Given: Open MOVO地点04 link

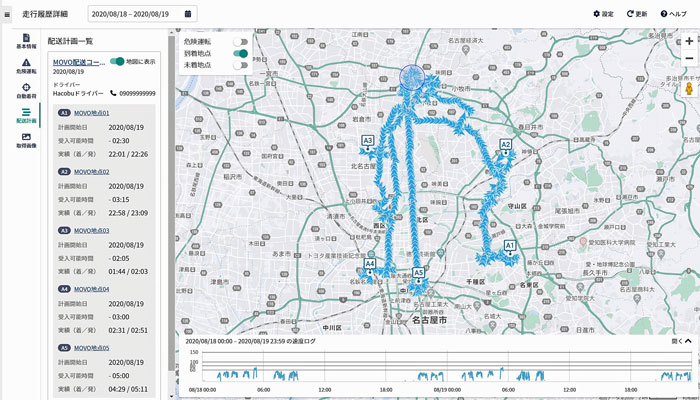Looking at the screenshot, I should tap(92, 289).
